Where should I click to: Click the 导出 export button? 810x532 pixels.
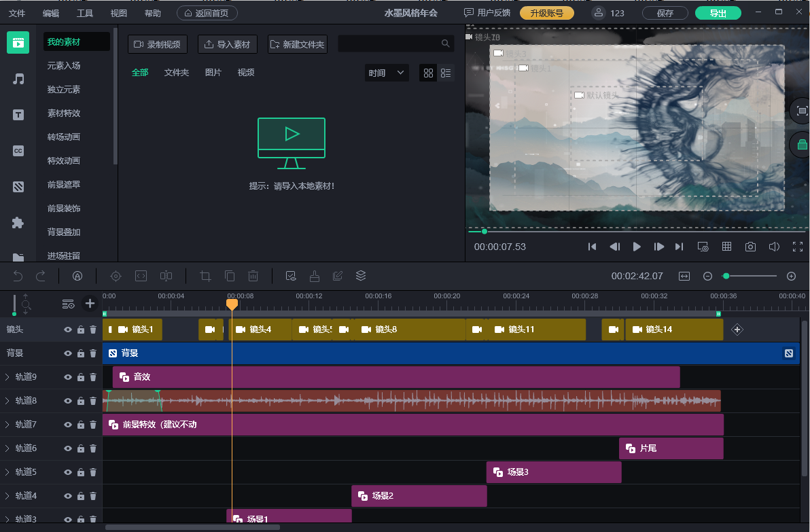point(718,13)
